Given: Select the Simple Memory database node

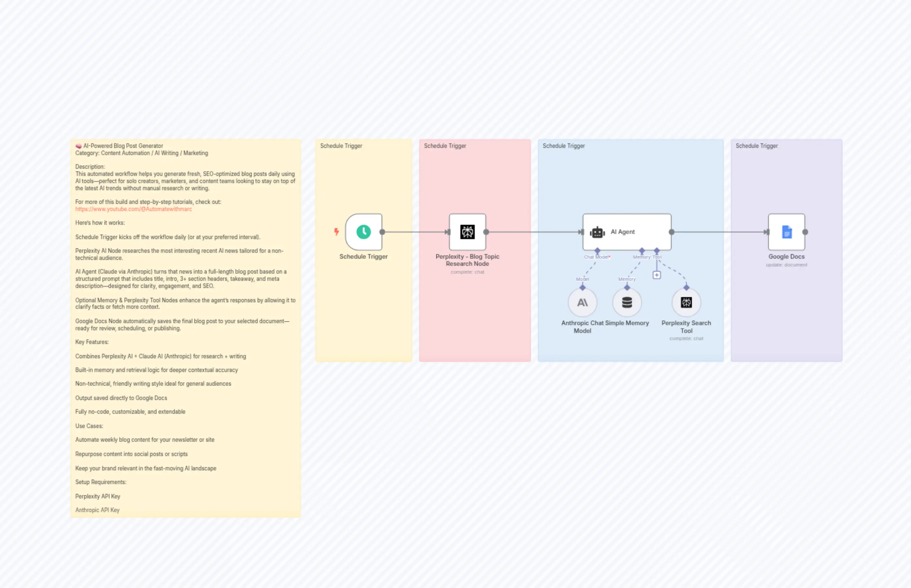Looking at the screenshot, I should [x=627, y=302].
